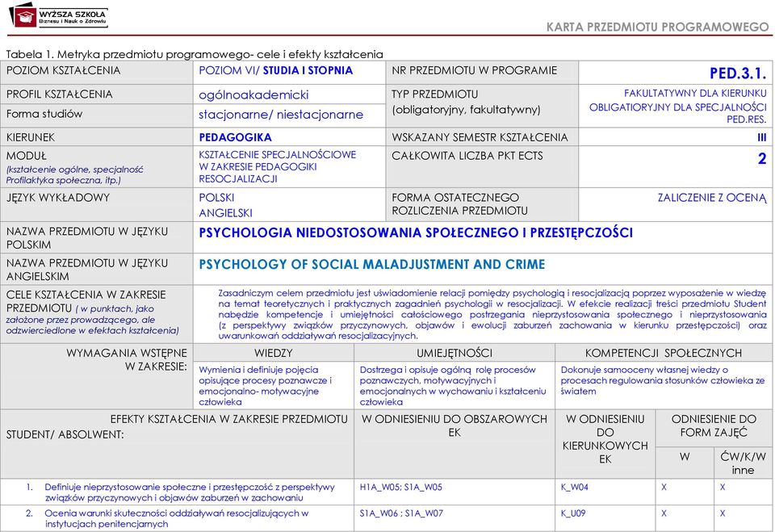Click the W-column X in row K_U09
The width and height of the screenshot is (775, 532).
tap(664, 513)
